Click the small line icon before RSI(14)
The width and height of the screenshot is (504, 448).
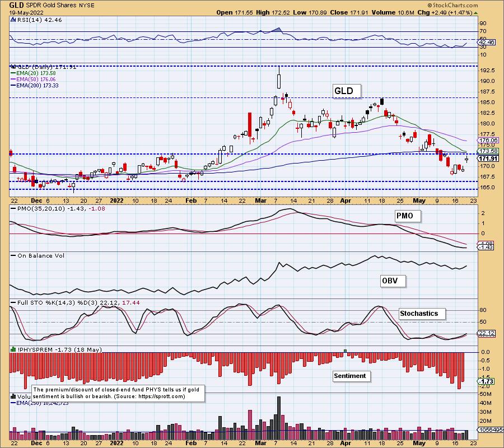click(13, 20)
